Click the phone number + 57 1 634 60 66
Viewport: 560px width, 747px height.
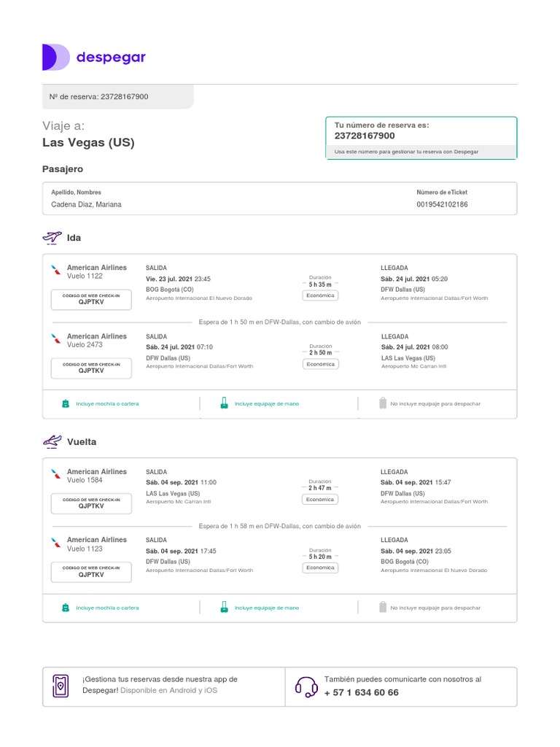pos(361,693)
